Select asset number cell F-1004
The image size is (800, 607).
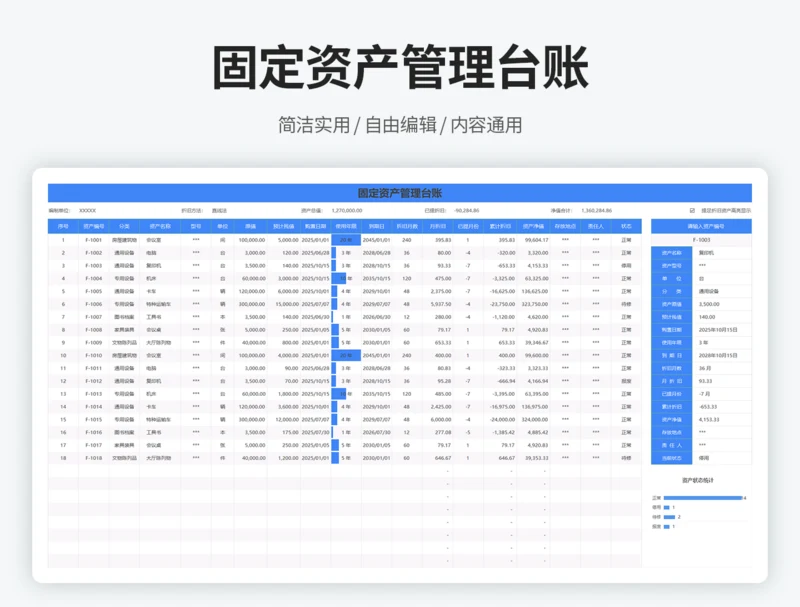tap(93, 279)
